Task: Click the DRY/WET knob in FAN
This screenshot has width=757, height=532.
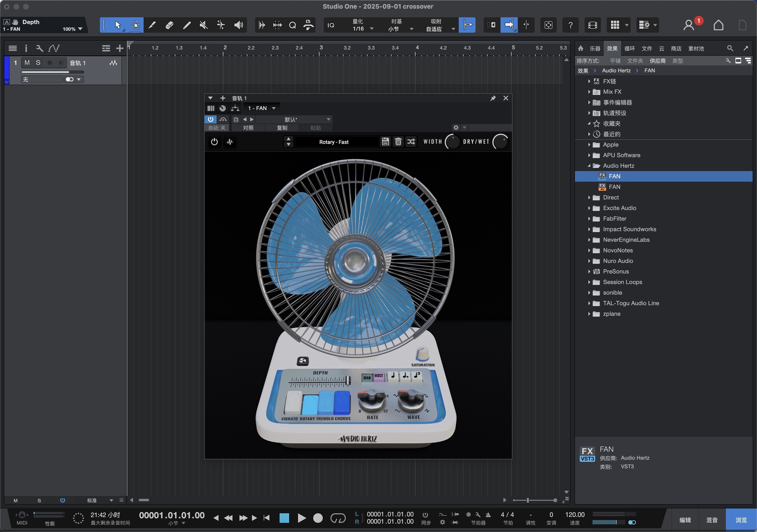Action: click(500, 142)
